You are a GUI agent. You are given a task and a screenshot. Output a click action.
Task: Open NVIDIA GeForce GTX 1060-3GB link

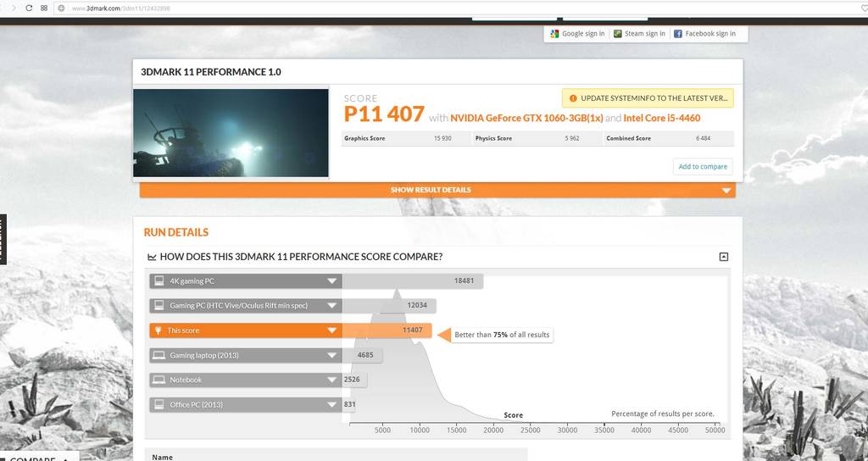[526, 118]
